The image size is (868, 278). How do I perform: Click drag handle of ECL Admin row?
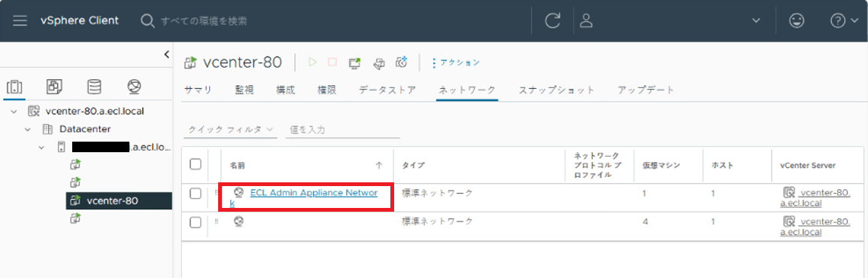click(x=216, y=193)
